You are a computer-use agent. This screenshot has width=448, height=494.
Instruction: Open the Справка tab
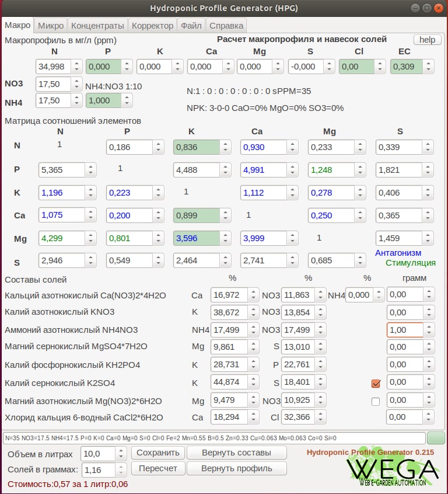[226, 26]
